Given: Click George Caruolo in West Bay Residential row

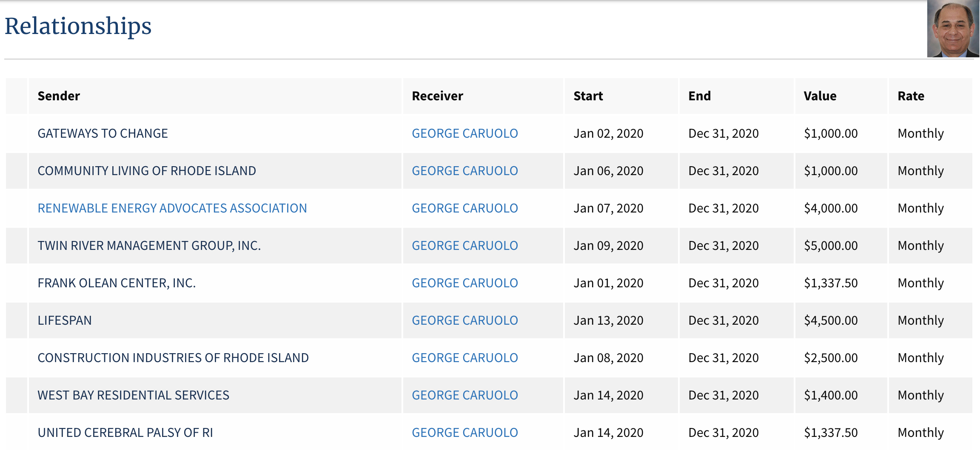Looking at the screenshot, I should point(464,395).
